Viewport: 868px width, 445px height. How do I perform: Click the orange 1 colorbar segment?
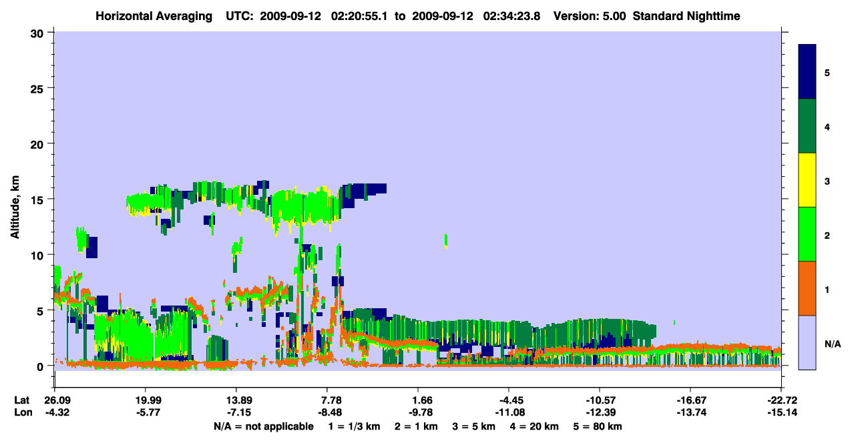[807, 288]
